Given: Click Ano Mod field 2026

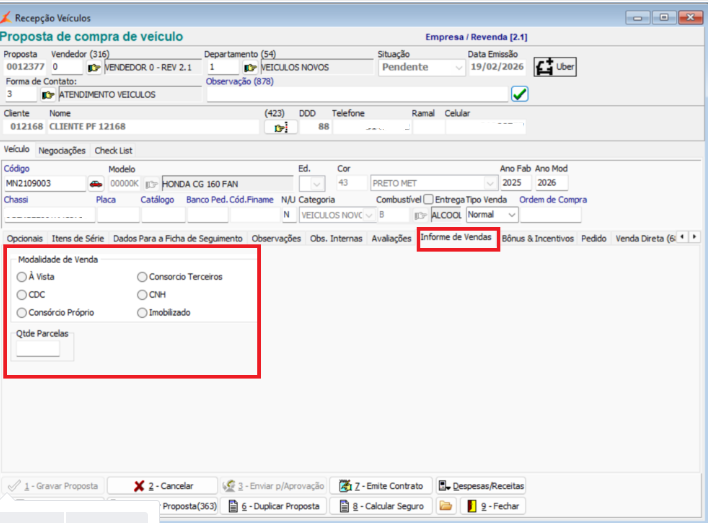Looking at the screenshot, I should tap(551, 183).
